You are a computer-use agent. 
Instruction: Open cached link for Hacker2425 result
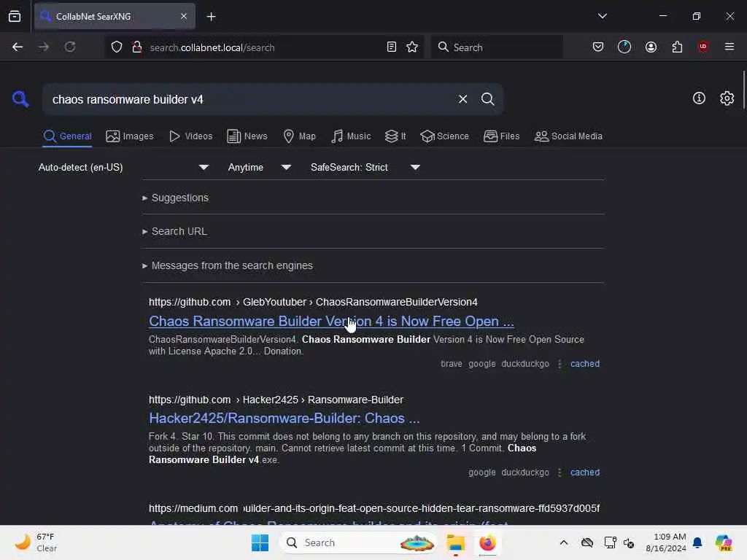(584, 472)
